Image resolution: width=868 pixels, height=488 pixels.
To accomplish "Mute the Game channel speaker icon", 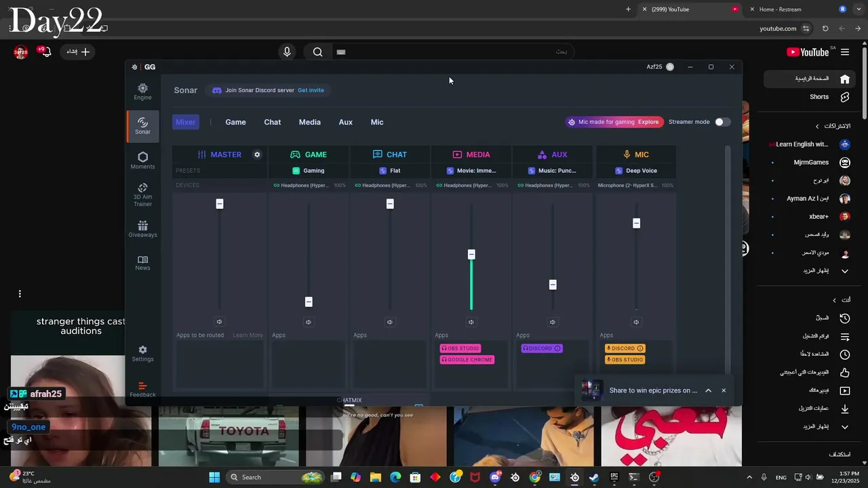I will click(309, 322).
